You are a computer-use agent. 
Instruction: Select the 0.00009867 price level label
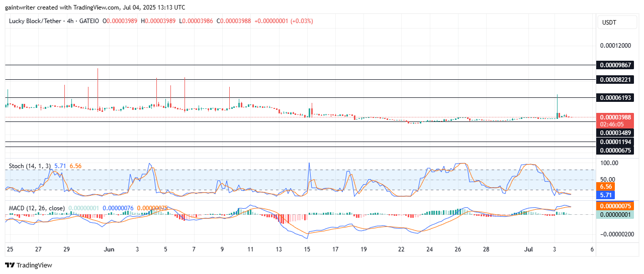[x=614, y=65]
